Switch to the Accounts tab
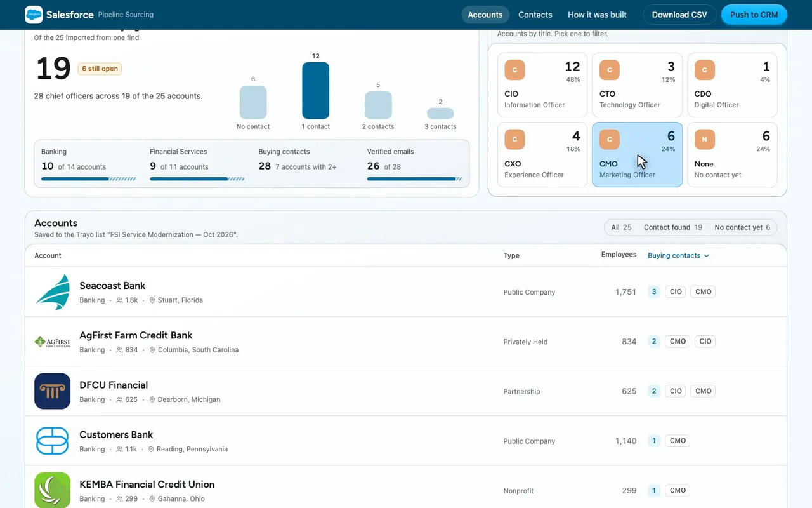Screen dimensions: 812x508 pyautogui.click(x=485, y=15)
